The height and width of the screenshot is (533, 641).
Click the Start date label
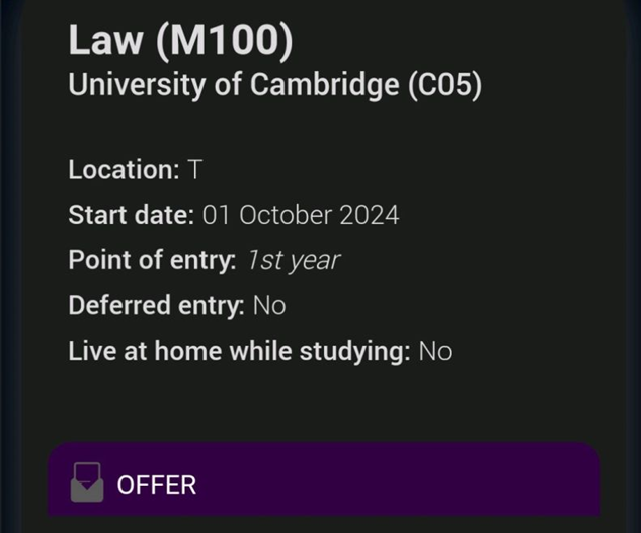[x=131, y=215]
